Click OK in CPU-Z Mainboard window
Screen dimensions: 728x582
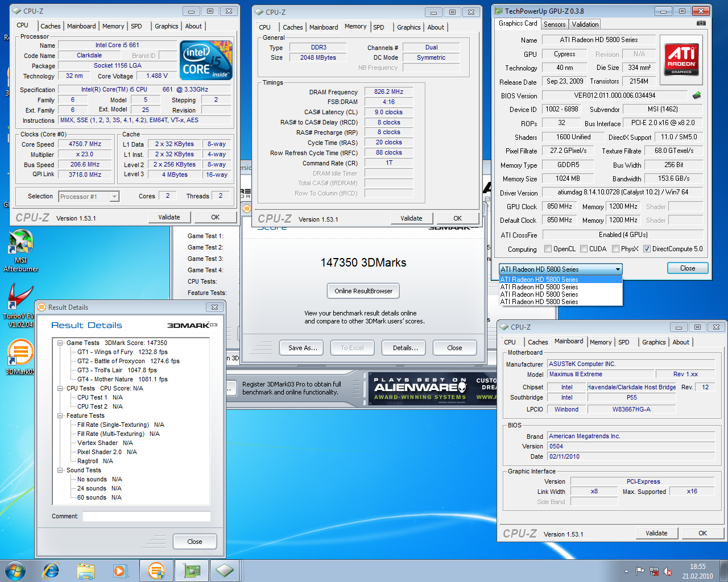coord(703,533)
